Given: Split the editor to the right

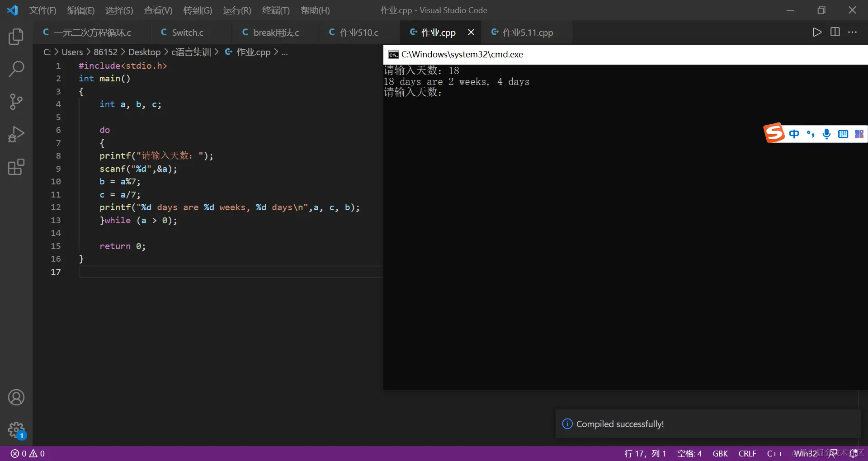Looking at the screenshot, I should (835, 32).
